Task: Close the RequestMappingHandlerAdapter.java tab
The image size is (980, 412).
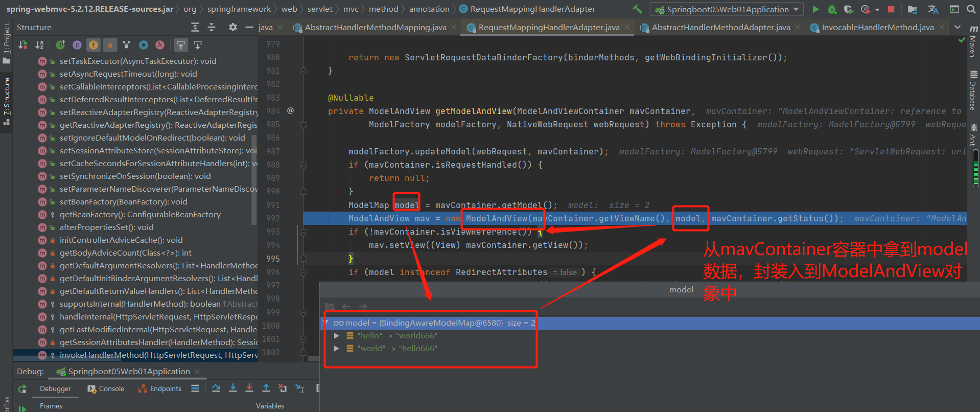Action: [627, 27]
